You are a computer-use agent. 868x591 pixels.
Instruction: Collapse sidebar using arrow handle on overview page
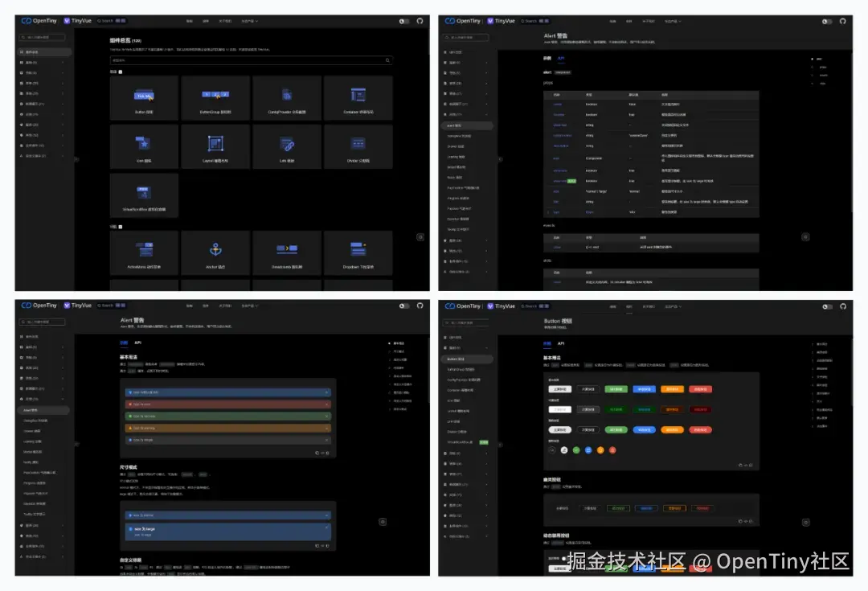76,159
